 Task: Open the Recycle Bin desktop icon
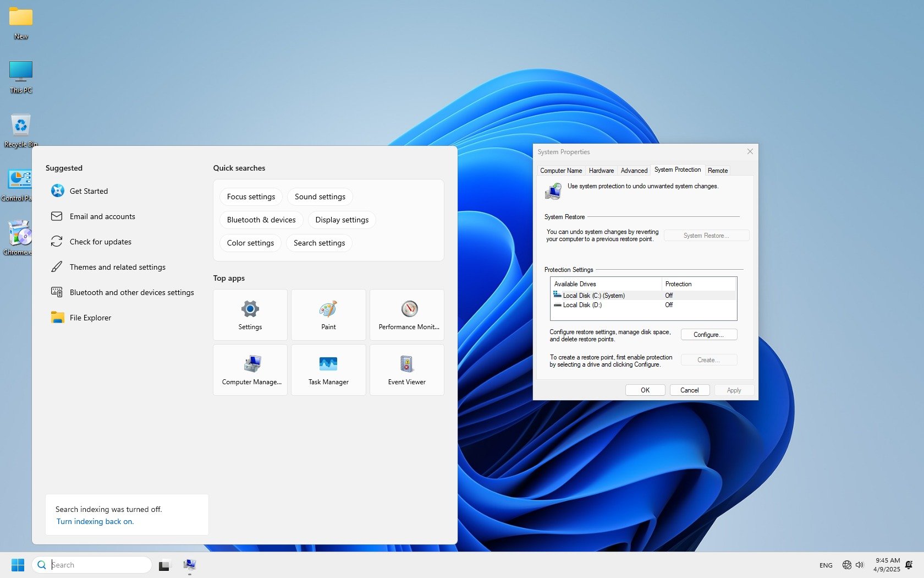(20, 130)
